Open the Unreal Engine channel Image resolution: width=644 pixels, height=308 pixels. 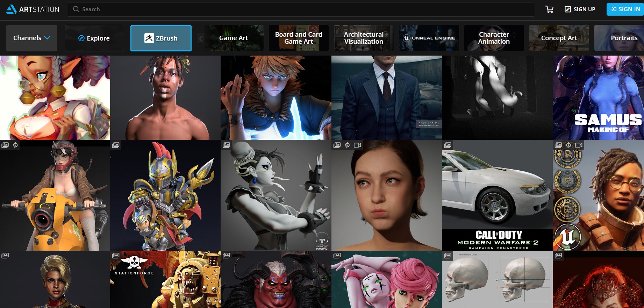point(429,38)
